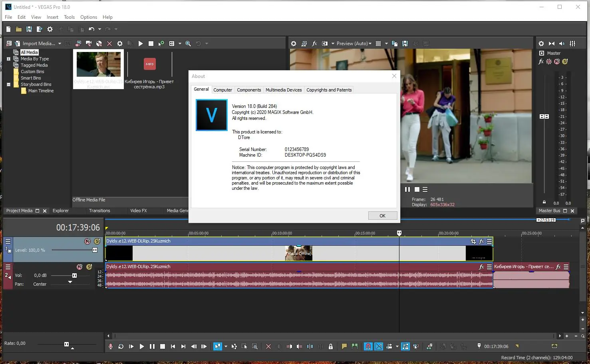Select the Dyldy video thumbnail in Project Media
The image size is (590, 364).
click(98, 65)
